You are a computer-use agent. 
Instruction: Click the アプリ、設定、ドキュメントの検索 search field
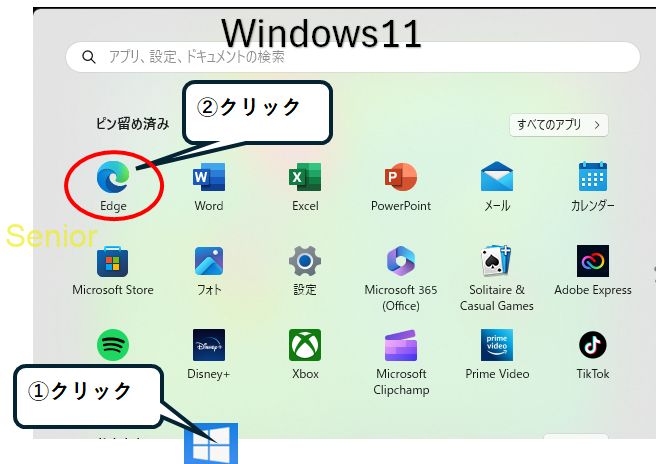pyautogui.click(x=353, y=57)
